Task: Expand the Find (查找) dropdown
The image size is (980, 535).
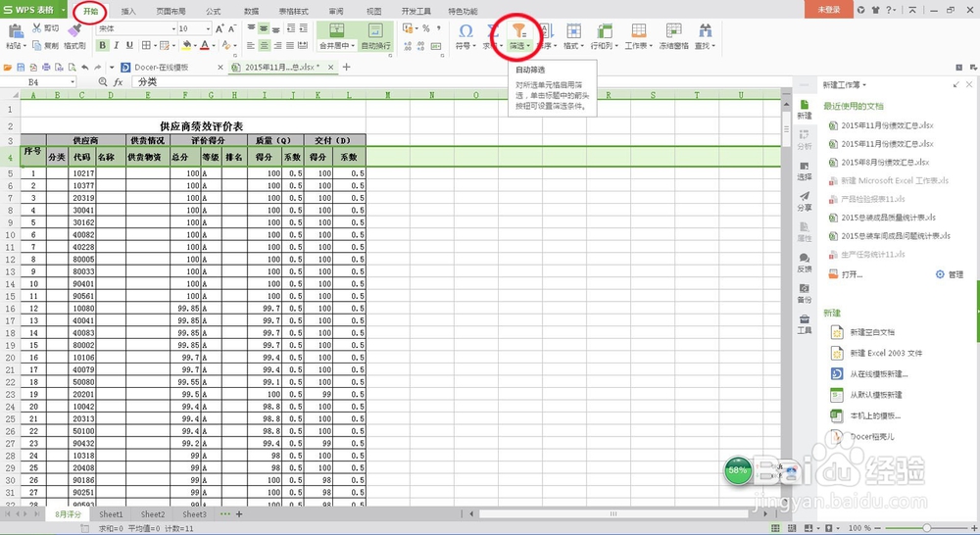Action: pyautogui.click(x=713, y=46)
